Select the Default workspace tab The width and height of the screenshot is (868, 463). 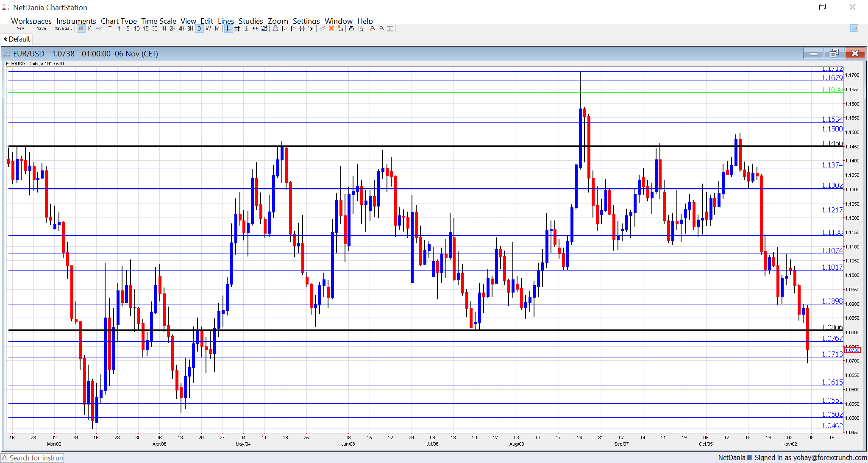(17, 39)
